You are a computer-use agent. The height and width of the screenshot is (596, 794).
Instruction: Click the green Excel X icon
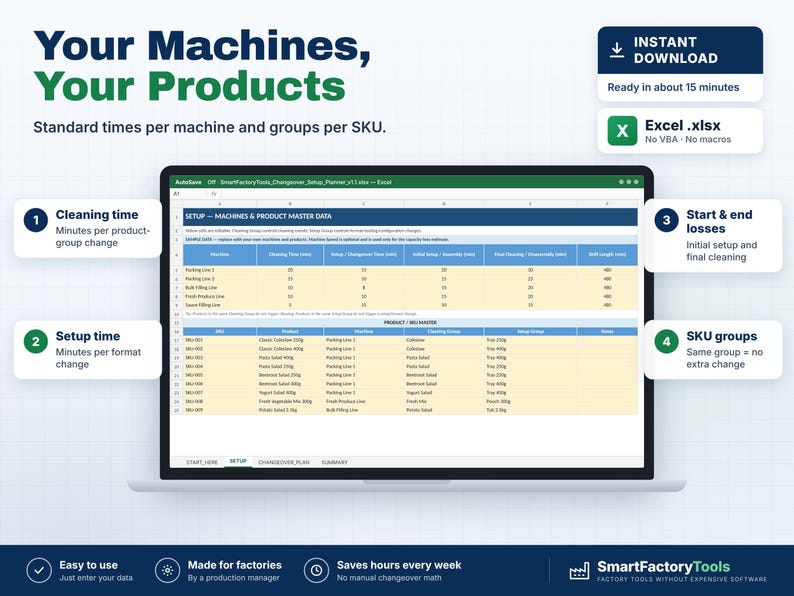coord(622,131)
